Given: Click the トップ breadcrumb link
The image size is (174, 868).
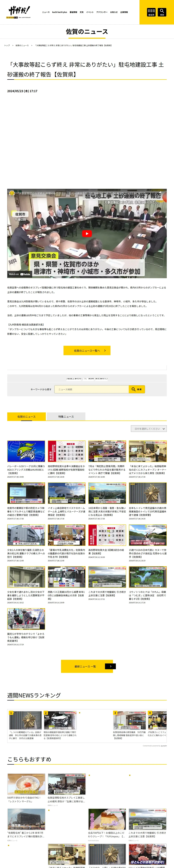Looking at the screenshot, I should click(7, 45).
